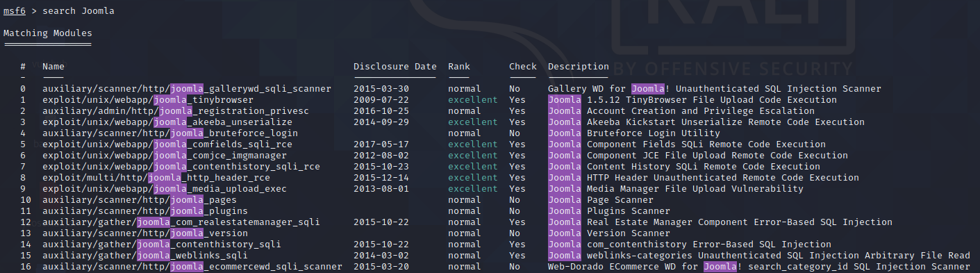This screenshot has width=980, height=273.
Task: Click the disclosure date 2015-03-20
Action: (381, 267)
